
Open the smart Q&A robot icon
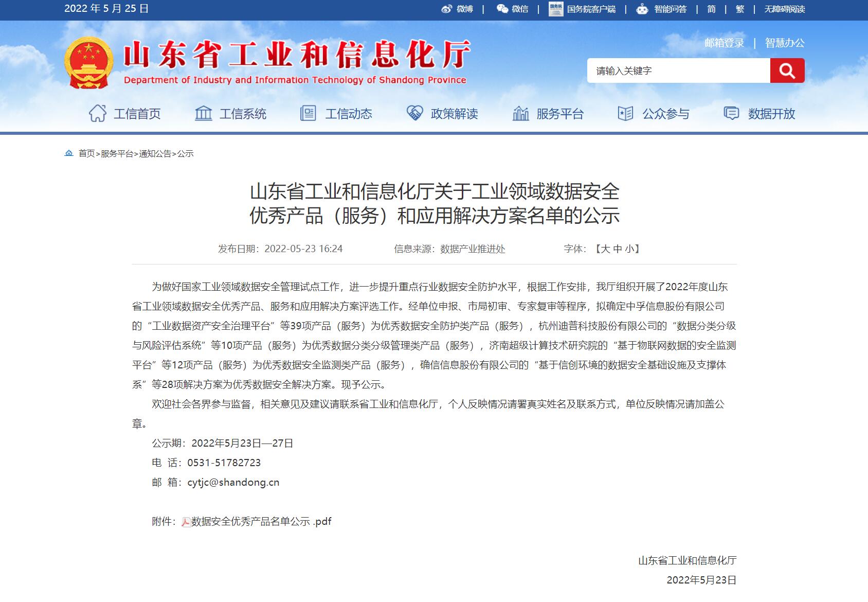point(642,9)
